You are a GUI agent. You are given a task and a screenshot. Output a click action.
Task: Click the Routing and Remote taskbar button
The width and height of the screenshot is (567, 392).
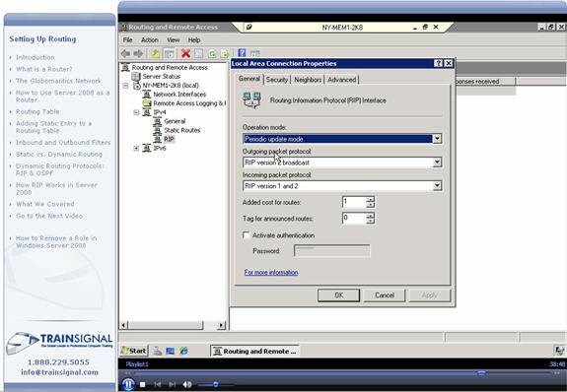(255, 352)
